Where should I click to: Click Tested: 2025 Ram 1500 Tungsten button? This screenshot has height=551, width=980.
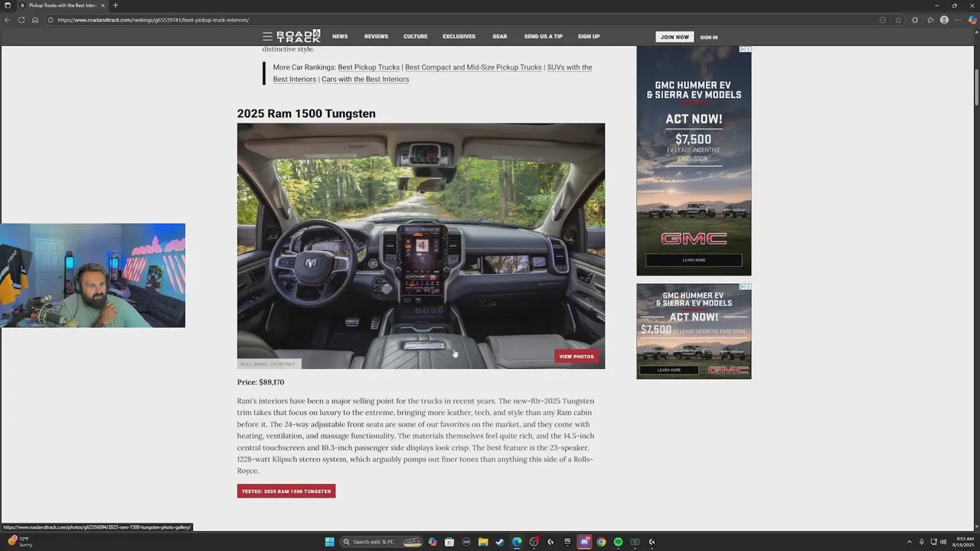286,491
